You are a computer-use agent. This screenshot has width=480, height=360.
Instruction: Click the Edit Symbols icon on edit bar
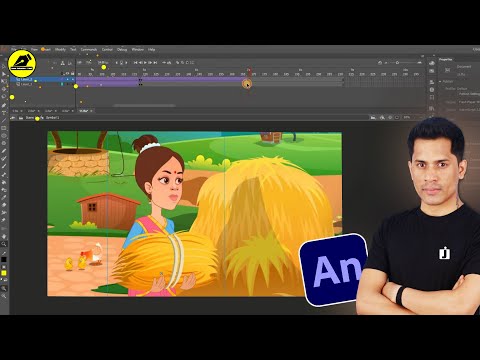click(x=382, y=117)
